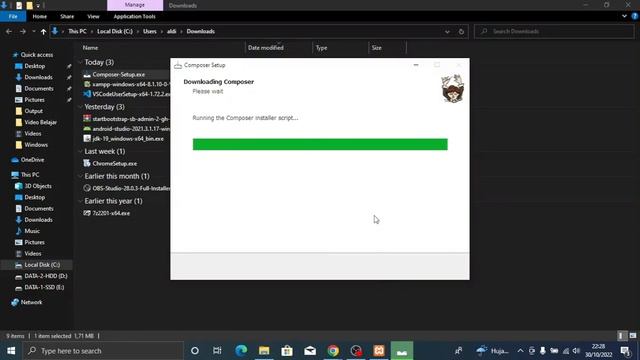640x360 pixels.
Task: Refresh the Downloads folder
Action: click(461, 31)
